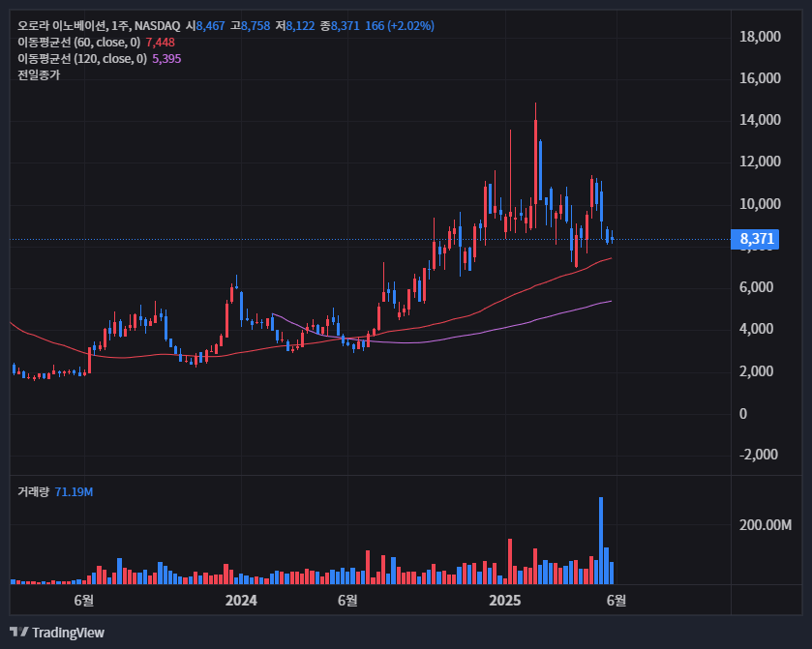The width and height of the screenshot is (812, 649).
Task: Click the 14,000 price axis label
Action: pos(760,120)
